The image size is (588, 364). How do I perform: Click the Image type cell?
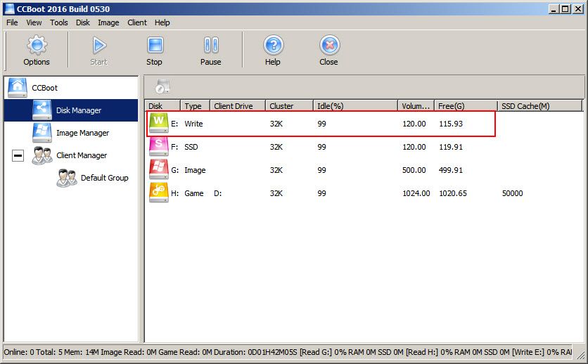pyautogui.click(x=195, y=170)
